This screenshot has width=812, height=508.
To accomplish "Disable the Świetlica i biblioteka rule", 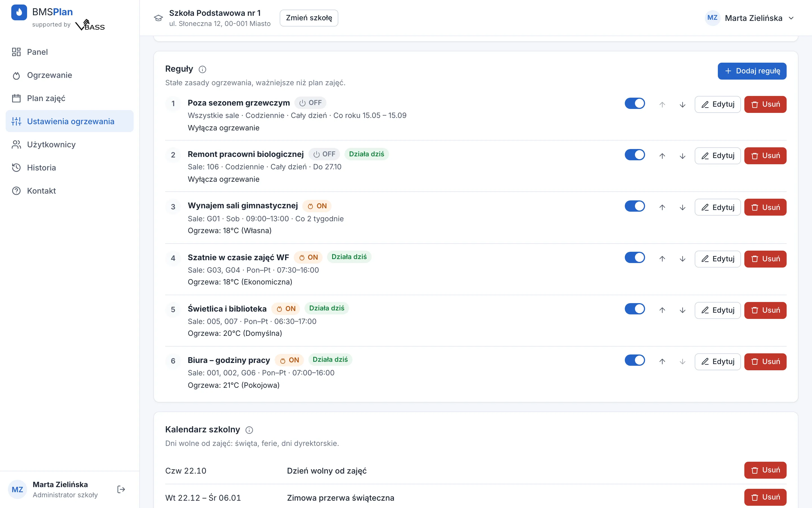I will click(x=635, y=309).
